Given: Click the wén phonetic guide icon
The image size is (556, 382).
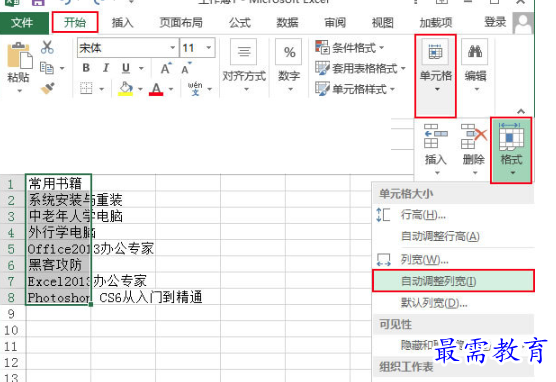Looking at the screenshot, I should (195, 88).
